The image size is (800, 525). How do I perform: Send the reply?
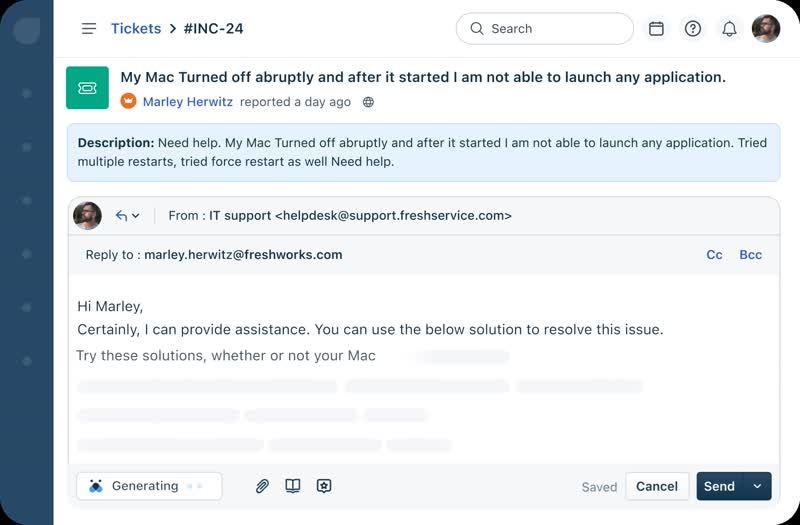[x=719, y=486]
